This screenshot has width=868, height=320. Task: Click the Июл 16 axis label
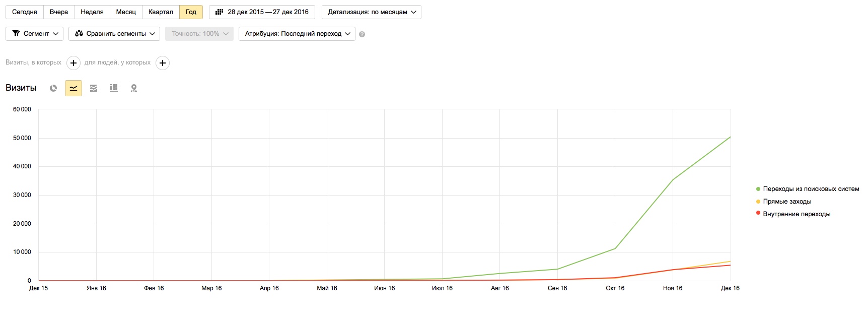pos(442,288)
